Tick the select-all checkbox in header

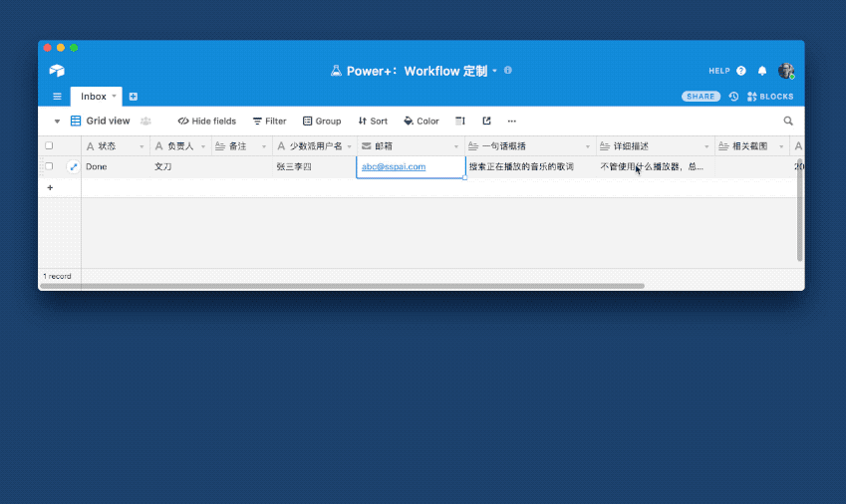(49, 146)
